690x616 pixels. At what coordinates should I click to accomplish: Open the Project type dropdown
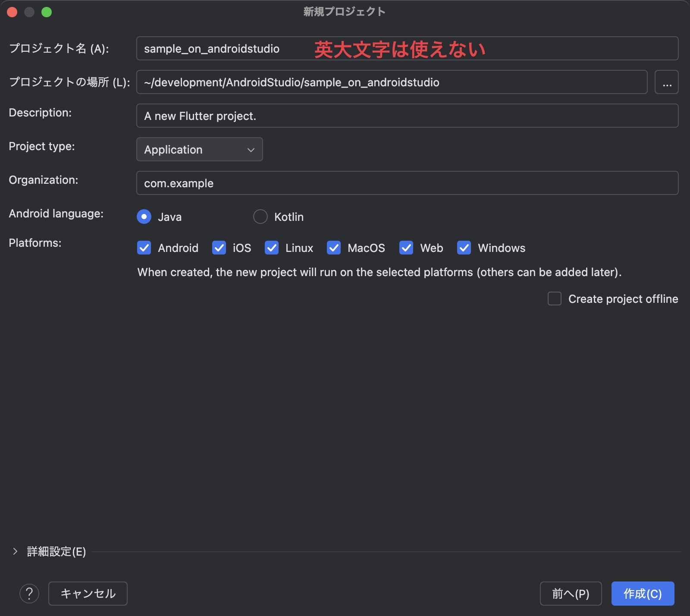coord(199,150)
